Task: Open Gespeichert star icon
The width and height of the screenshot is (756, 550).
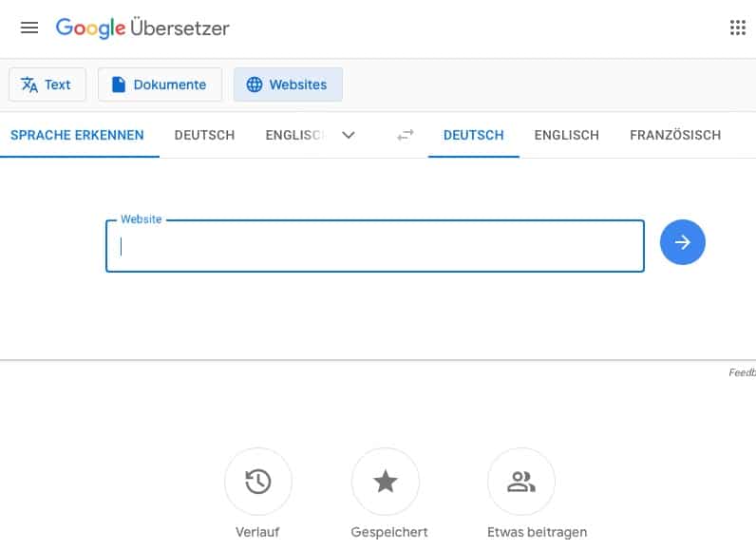Action: 385,482
